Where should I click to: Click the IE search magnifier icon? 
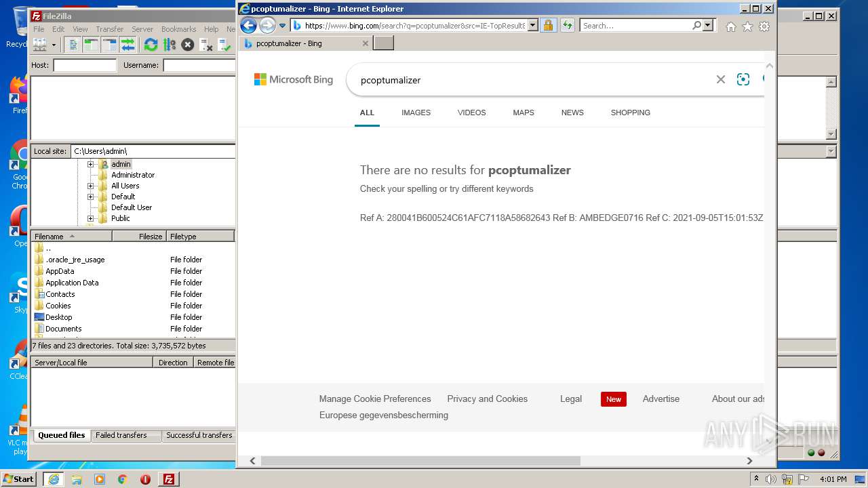click(697, 26)
